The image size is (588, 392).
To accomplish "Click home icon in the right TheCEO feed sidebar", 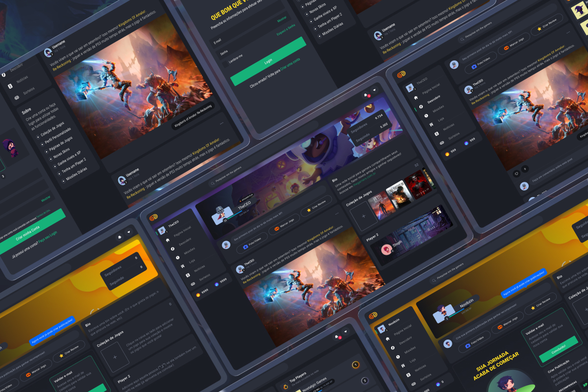I will click(x=416, y=98).
